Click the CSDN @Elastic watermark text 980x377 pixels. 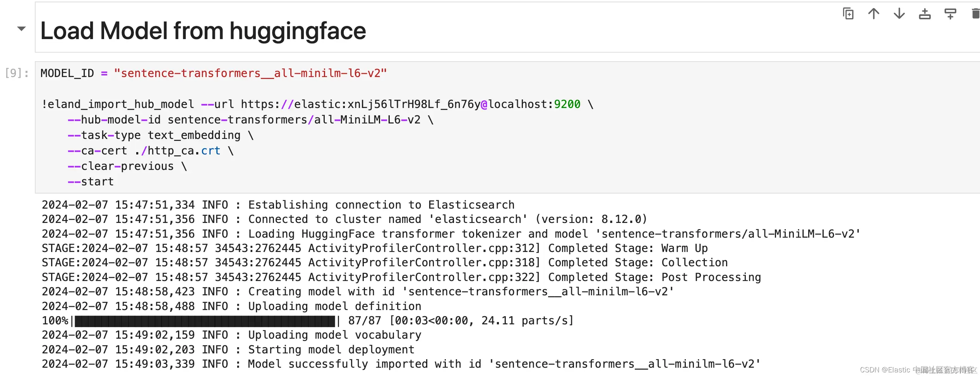coord(918,370)
